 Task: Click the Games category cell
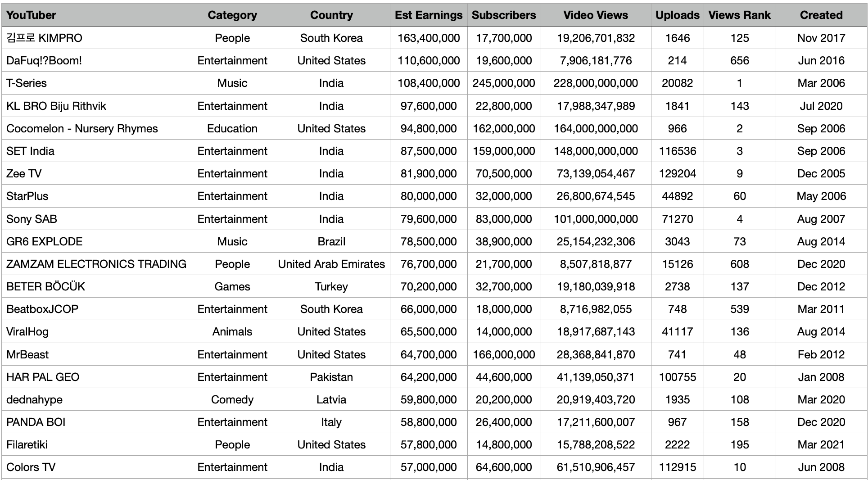click(232, 286)
